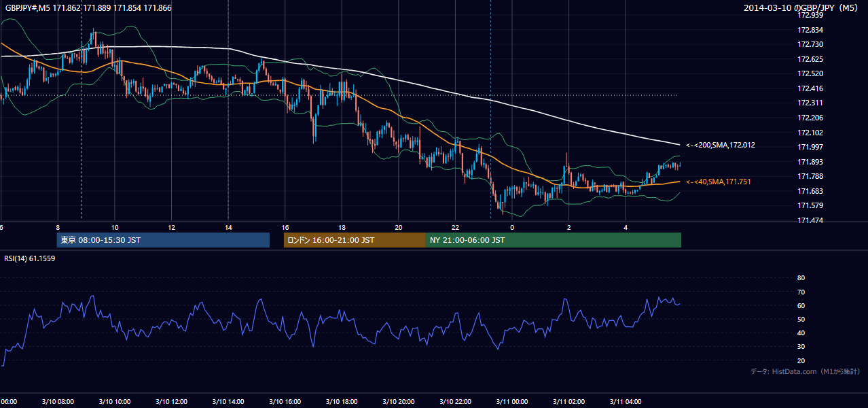Click price axis value 172.206
The height and width of the screenshot is (408, 868).
click(810, 118)
